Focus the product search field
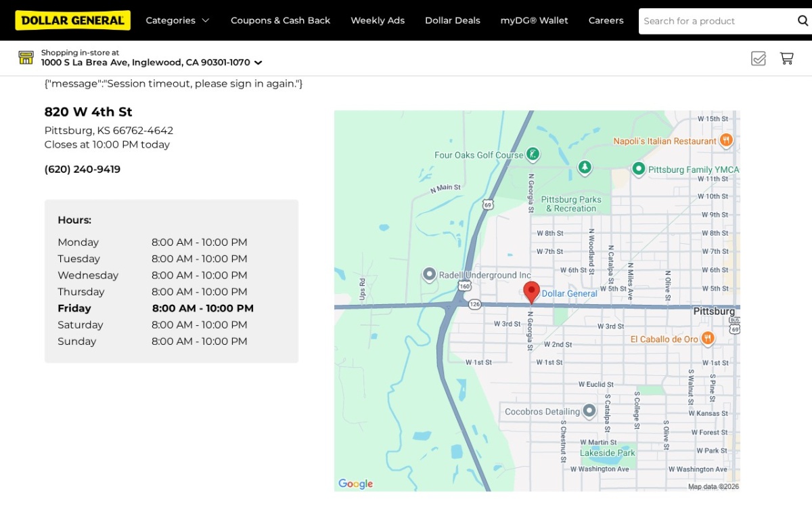 716,21
